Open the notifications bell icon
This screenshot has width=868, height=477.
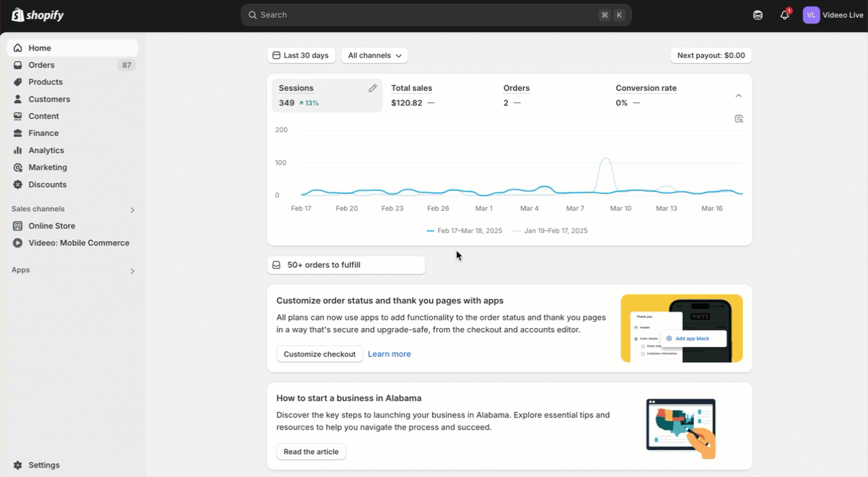(x=785, y=15)
